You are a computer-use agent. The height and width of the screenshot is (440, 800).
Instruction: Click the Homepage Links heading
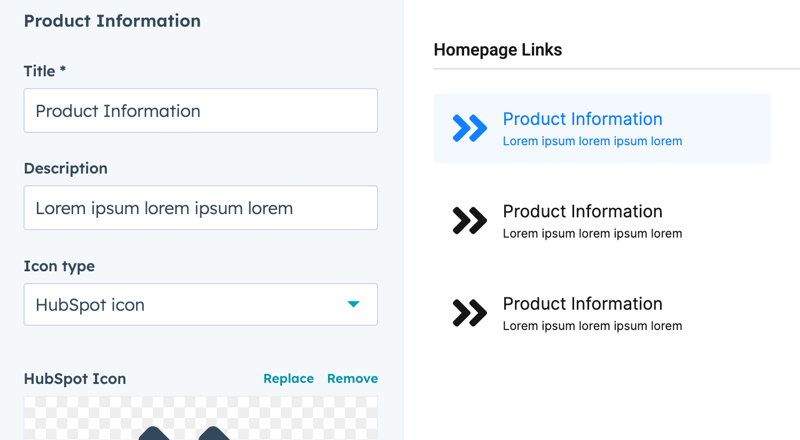pos(498,50)
